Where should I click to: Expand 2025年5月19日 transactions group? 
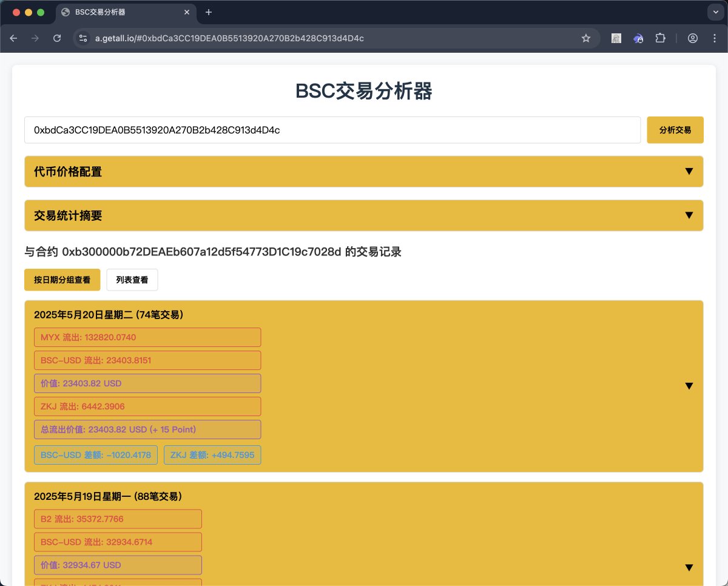pyautogui.click(x=689, y=567)
